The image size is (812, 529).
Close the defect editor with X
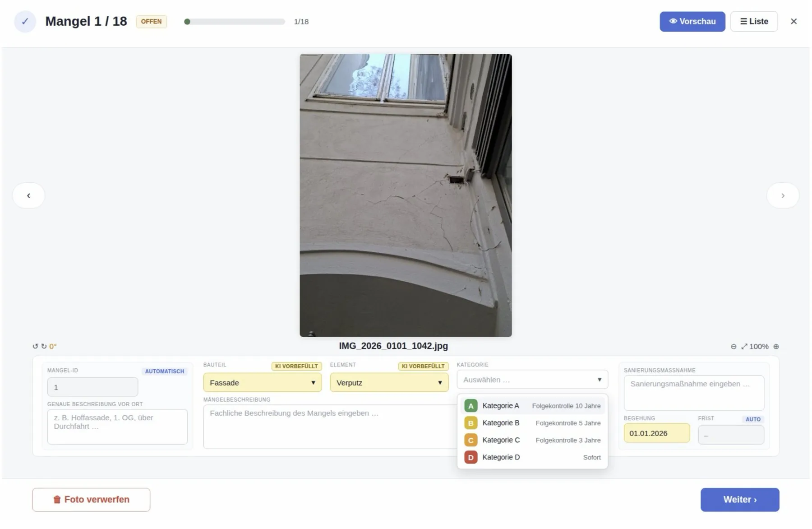794,21
